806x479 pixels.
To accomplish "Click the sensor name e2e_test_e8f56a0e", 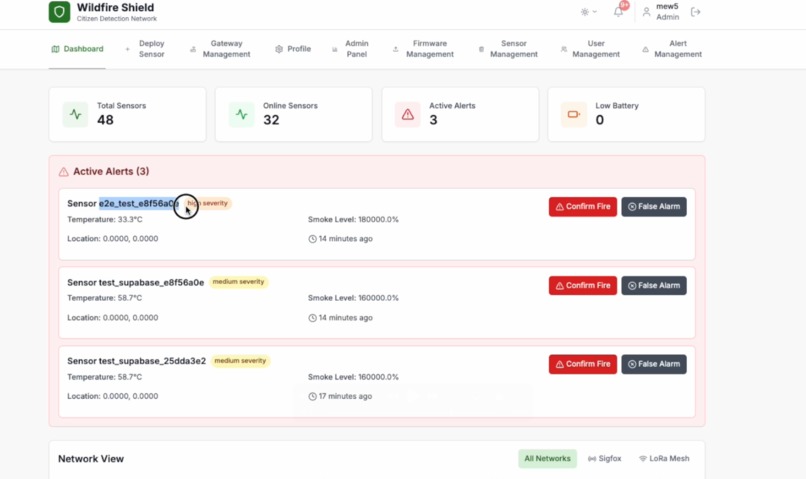I will point(139,204).
